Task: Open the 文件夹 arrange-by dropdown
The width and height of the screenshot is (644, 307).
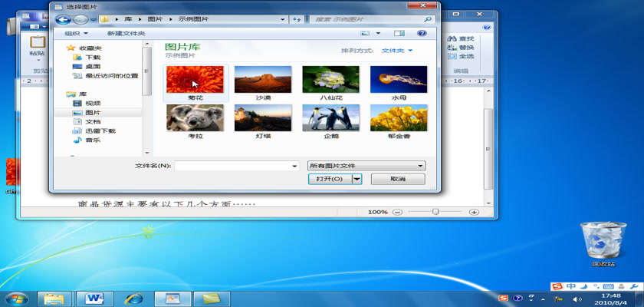Action: point(397,51)
